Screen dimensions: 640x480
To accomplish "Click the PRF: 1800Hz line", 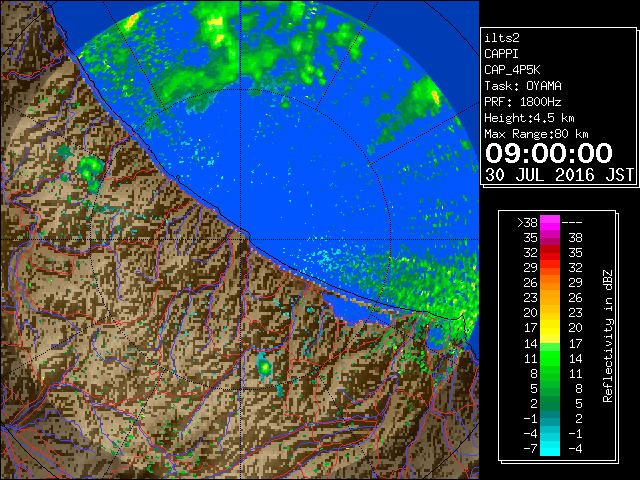I will coord(523,102).
